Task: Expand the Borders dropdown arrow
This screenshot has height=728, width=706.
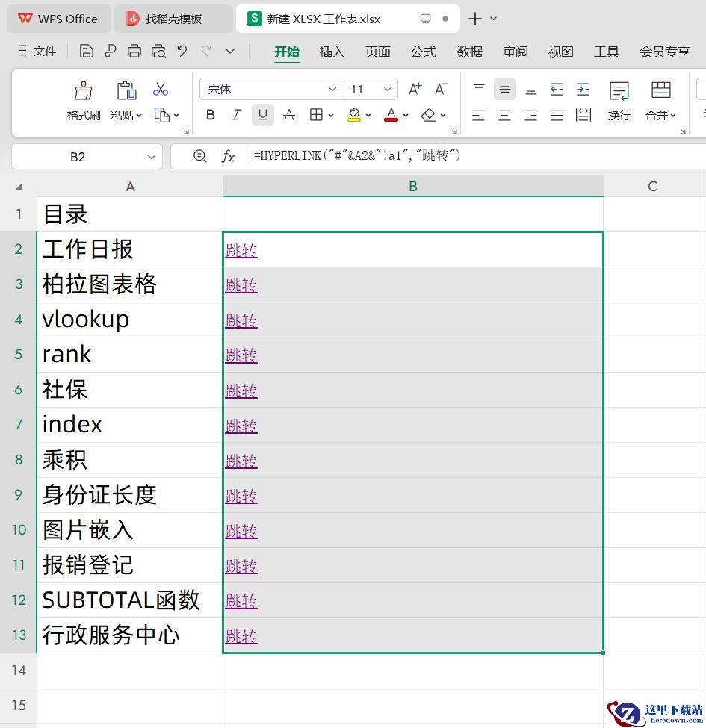Action: click(x=331, y=115)
